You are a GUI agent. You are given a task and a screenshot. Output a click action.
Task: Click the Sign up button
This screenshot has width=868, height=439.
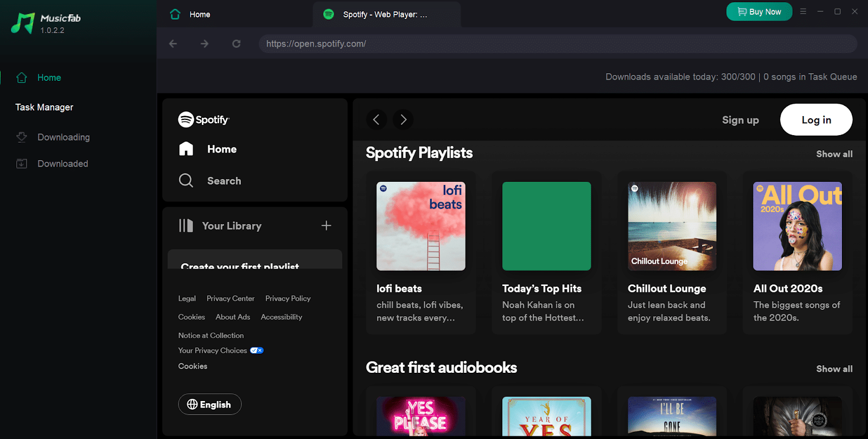click(741, 120)
